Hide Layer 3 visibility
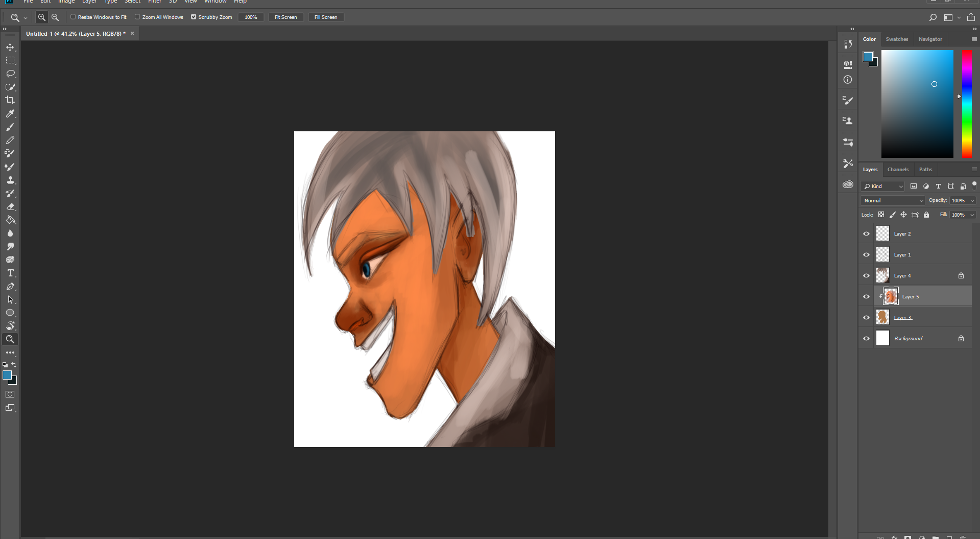Viewport: 980px width, 539px height. click(866, 318)
